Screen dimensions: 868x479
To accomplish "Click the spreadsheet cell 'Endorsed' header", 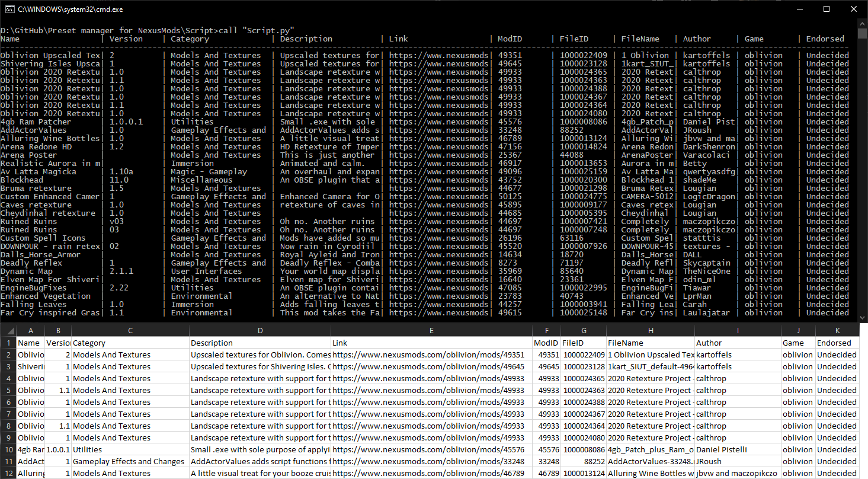I will coord(837,343).
